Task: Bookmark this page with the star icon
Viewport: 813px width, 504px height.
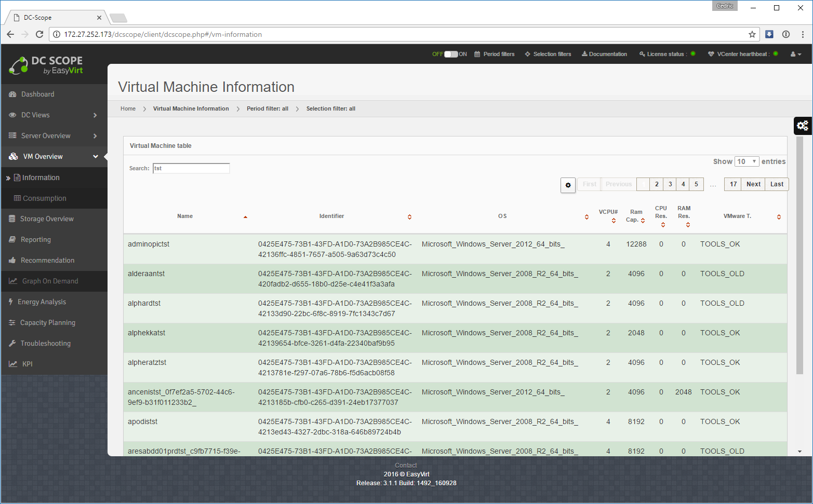Action: point(752,34)
